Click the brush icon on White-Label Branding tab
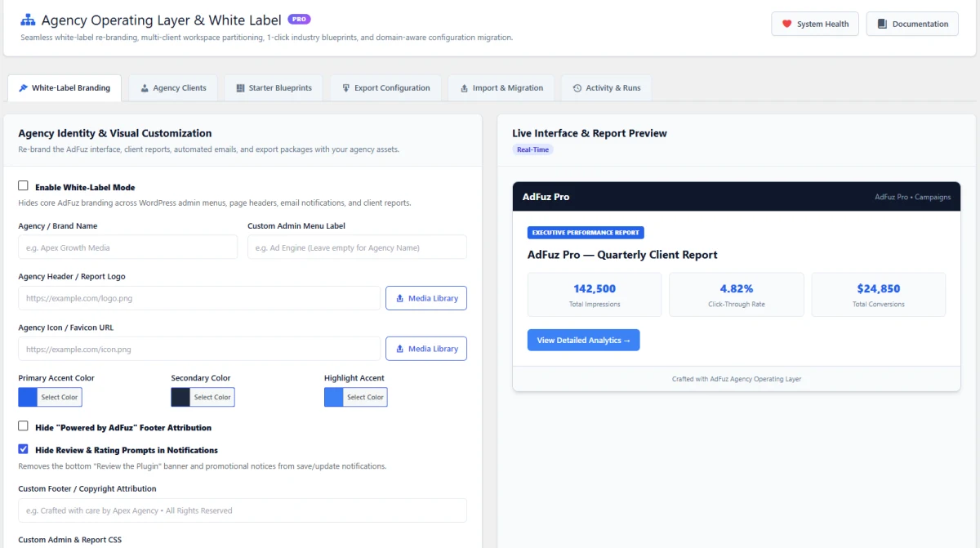Screen dimensions: 980x548 [23, 88]
